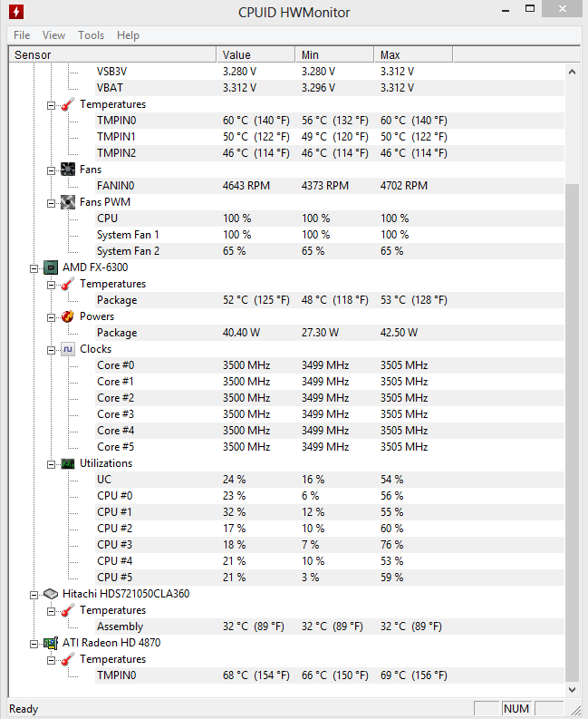Collapse the Hitachi HDS721050CLA360 node
588x719 pixels.
pos(34,595)
